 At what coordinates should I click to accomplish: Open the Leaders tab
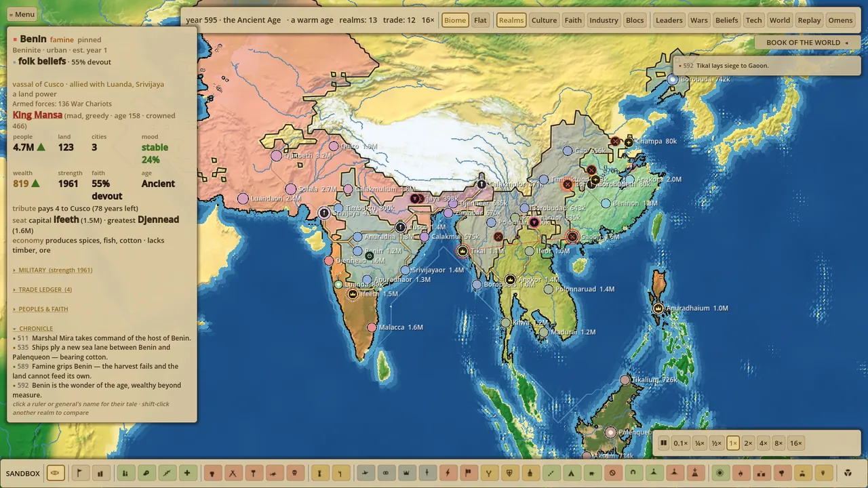669,20
